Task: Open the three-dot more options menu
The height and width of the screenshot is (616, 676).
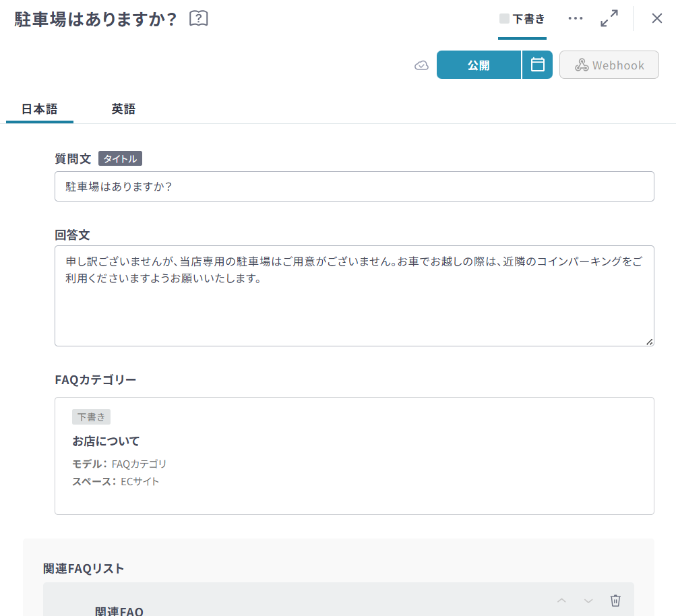Action: tap(575, 19)
